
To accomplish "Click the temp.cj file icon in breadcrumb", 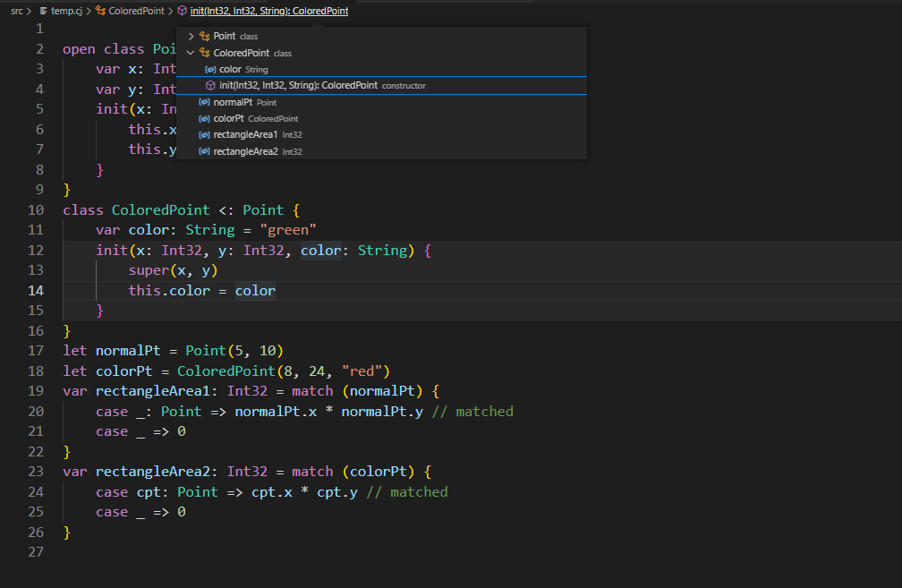I will pyautogui.click(x=43, y=12).
